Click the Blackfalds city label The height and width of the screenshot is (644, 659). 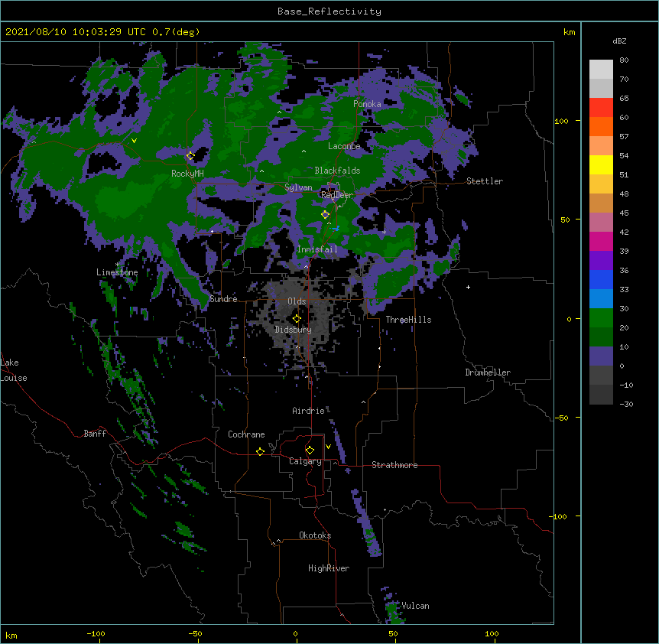pos(337,171)
